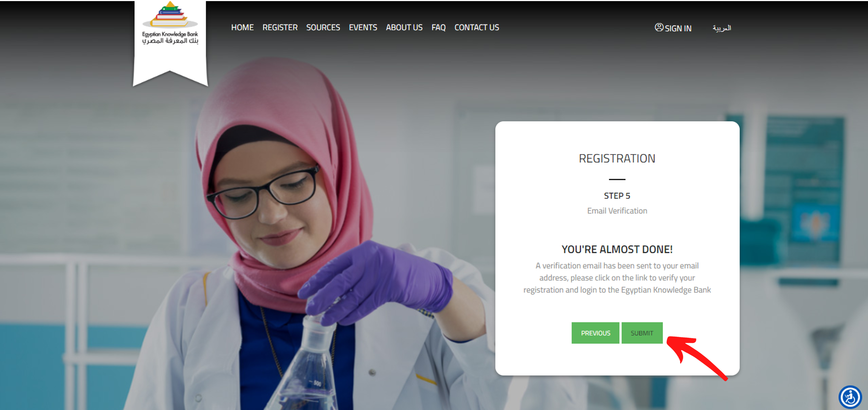Click the green SUBMIT button

point(641,333)
